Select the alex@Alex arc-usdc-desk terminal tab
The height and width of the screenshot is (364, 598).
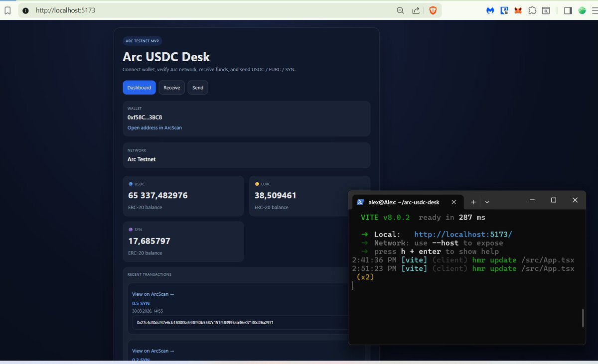coord(407,202)
